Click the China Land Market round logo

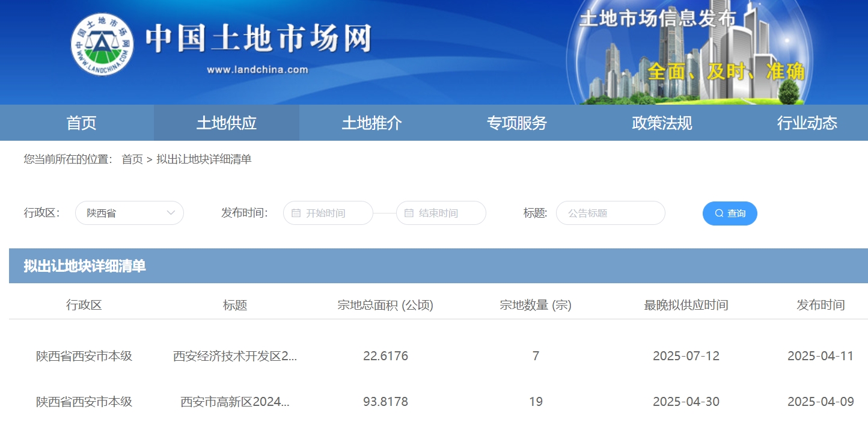(102, 45)
